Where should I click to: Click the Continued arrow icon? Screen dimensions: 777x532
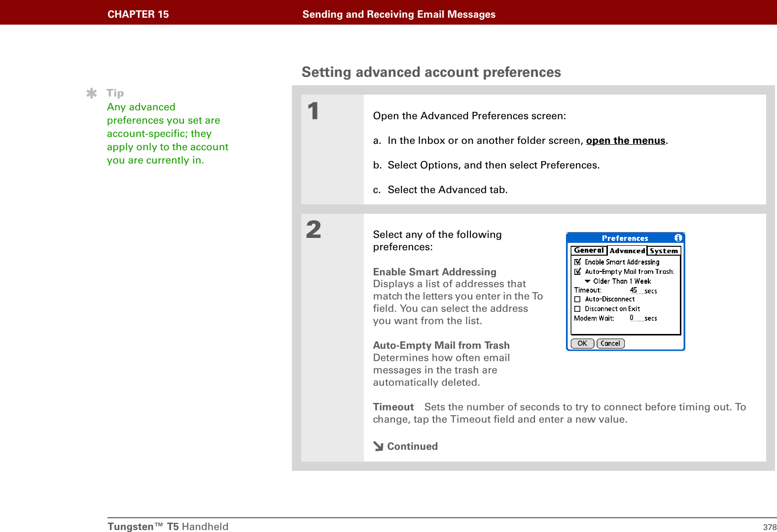(378, 446)
